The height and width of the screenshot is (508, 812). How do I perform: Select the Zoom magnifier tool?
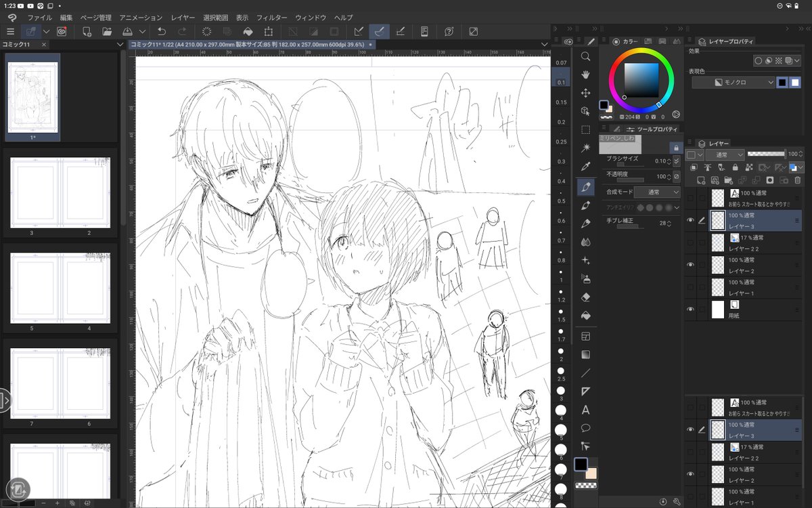click(586, 56)
